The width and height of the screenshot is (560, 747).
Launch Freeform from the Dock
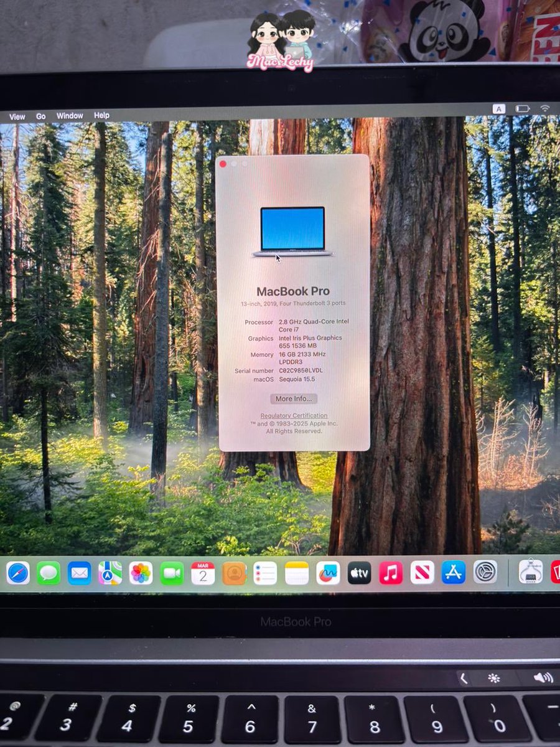[328, 573]
